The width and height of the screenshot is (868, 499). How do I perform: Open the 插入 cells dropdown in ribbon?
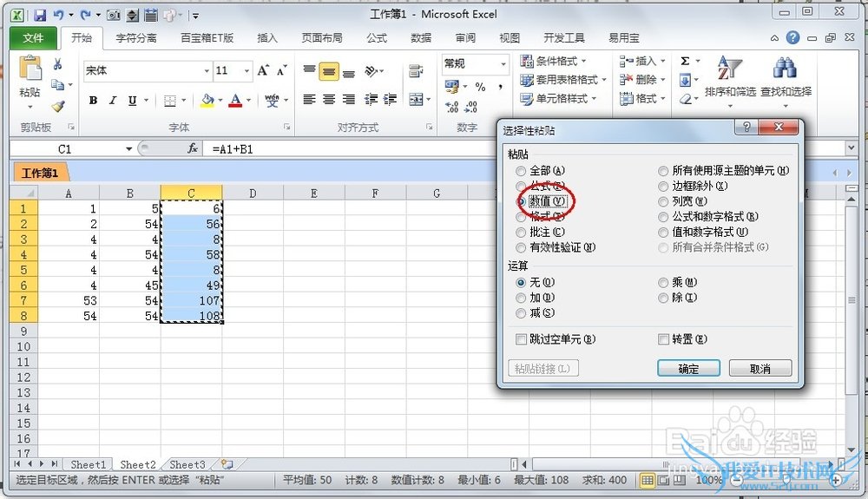click(662, 61)
